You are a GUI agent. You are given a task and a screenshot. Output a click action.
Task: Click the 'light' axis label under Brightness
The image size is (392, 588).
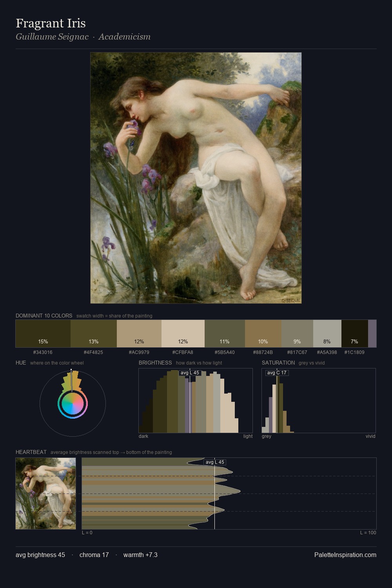pos(248,436)
